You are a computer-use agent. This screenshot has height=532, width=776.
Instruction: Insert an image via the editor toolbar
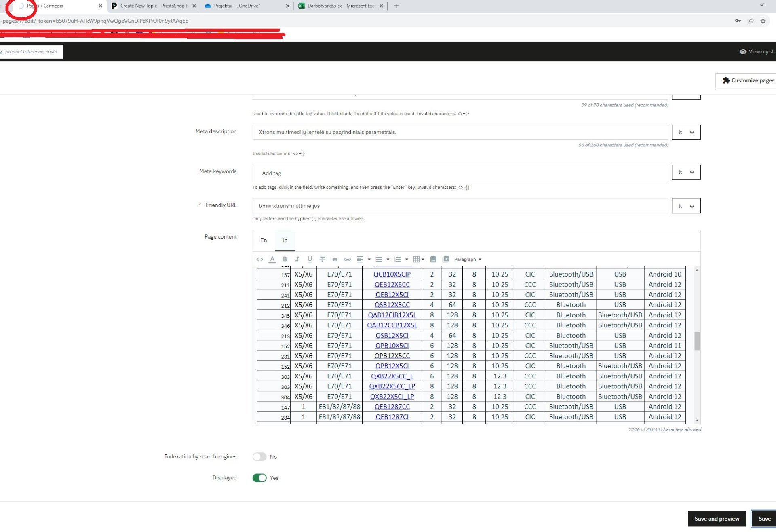[x=433, y=260]
